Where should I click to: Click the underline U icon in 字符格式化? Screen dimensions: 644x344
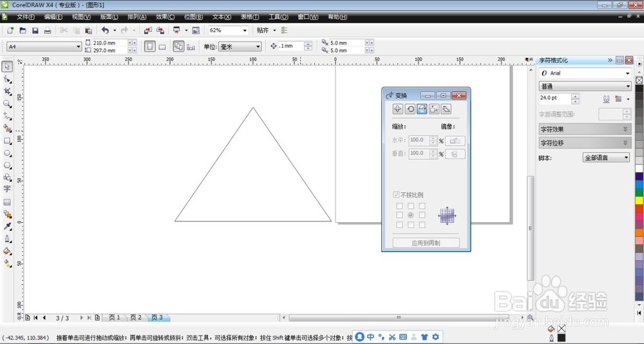click(606, 99)
